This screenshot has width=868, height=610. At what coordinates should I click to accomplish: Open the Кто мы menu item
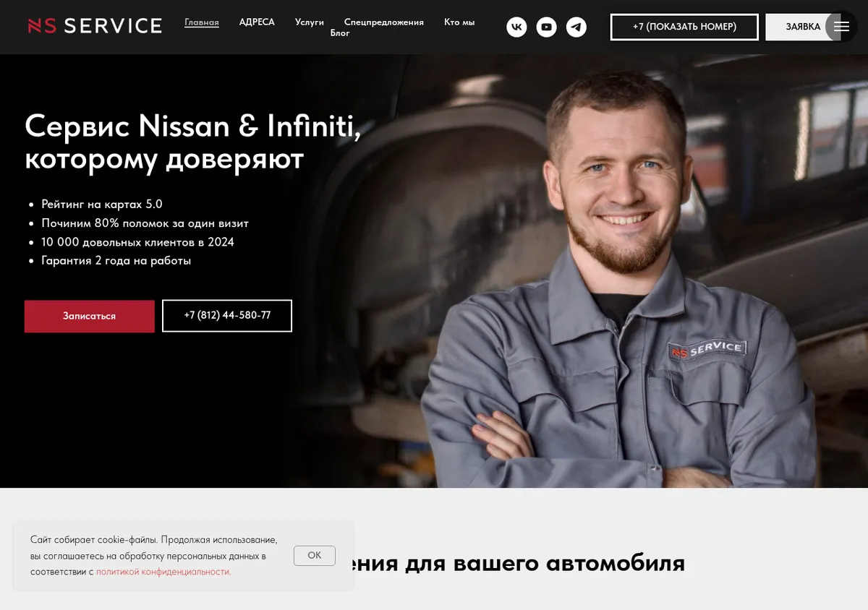point(459,22)
